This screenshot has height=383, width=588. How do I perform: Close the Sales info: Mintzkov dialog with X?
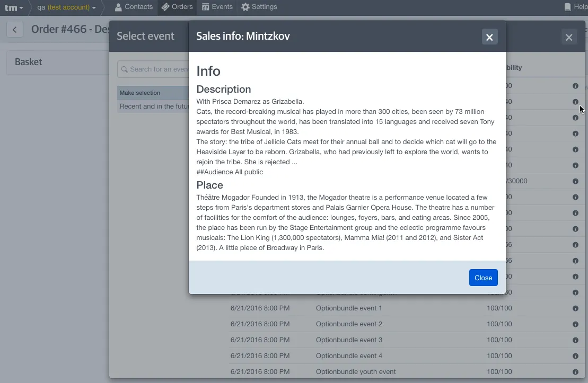click(489, 37)
